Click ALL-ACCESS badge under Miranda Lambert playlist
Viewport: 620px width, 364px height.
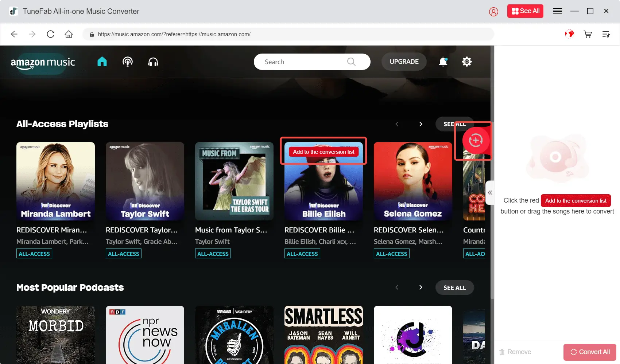(34, 254)
